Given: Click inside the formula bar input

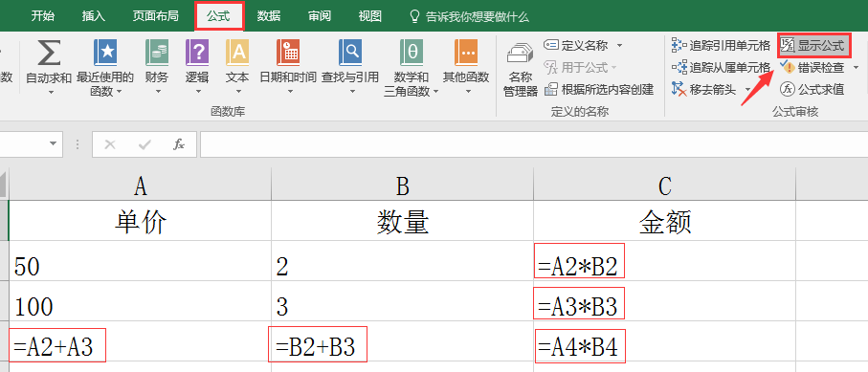Looking at the screenshot, I should pyautogui.click(x=534, y=144).
